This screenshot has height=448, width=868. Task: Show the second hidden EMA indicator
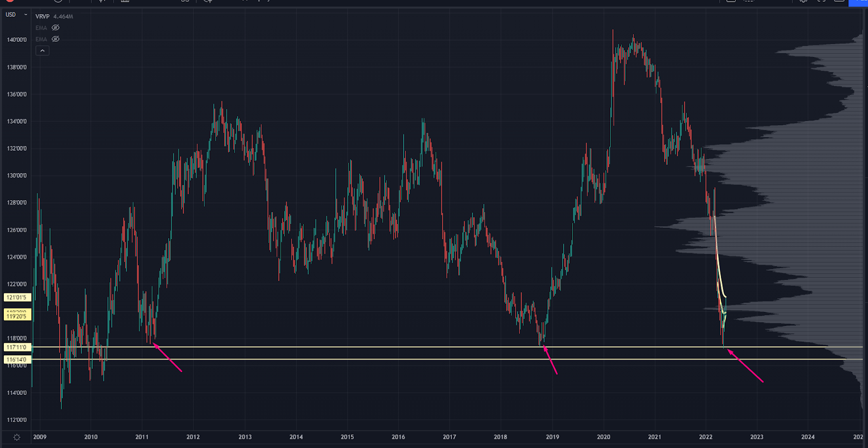click(x=55, y=39)
